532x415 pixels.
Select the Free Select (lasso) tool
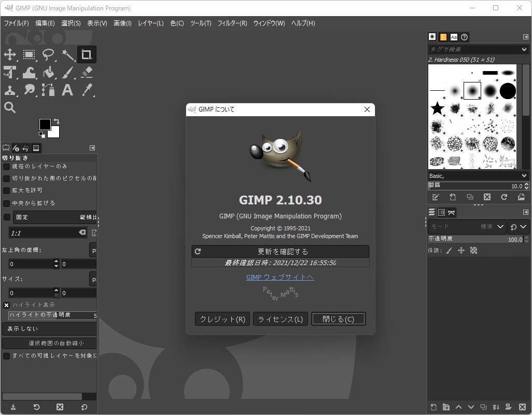48,54
